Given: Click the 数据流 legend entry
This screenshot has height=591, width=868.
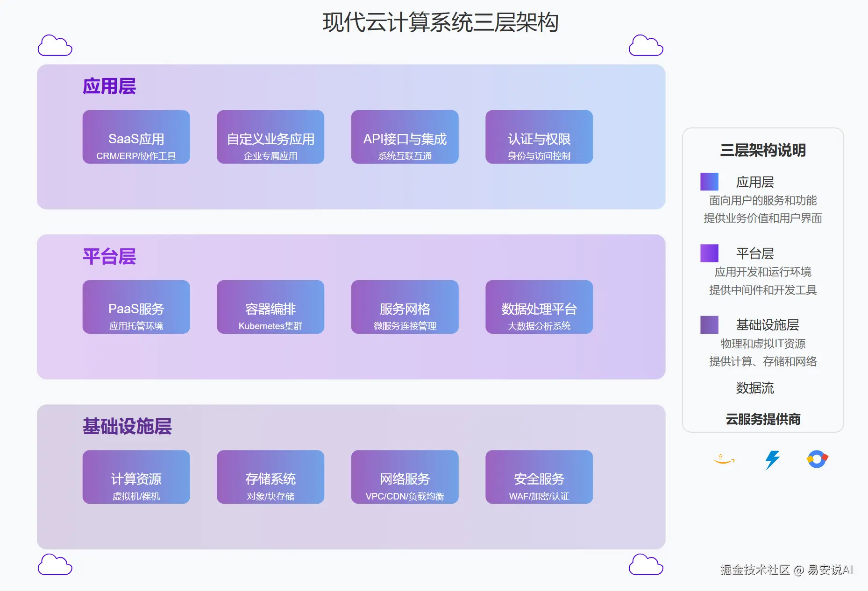Looking at the screenshot, I should coord(755,388).
